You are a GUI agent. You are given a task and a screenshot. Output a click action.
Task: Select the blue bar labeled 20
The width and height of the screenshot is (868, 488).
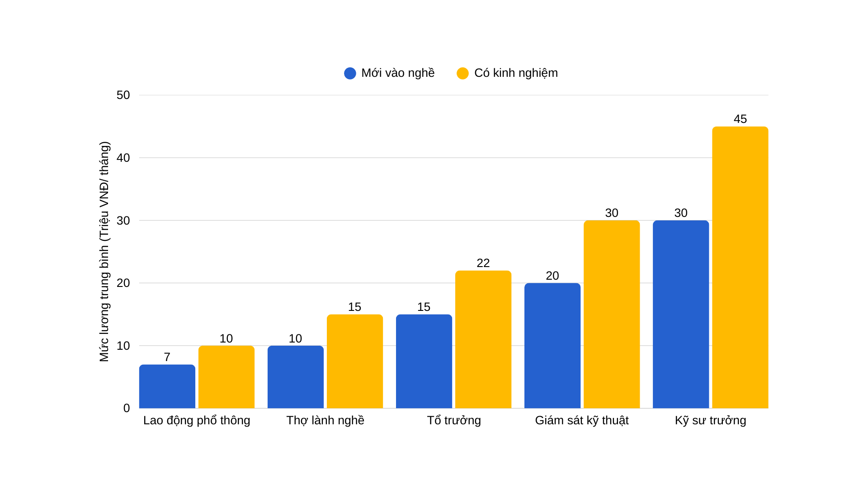point(552,346)
